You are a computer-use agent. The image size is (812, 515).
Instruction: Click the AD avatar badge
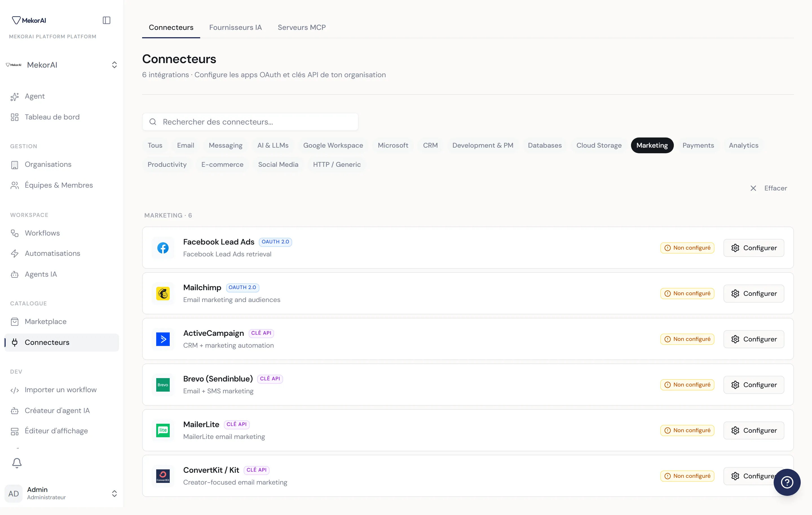pyautogui.click(x=14, y=493)
